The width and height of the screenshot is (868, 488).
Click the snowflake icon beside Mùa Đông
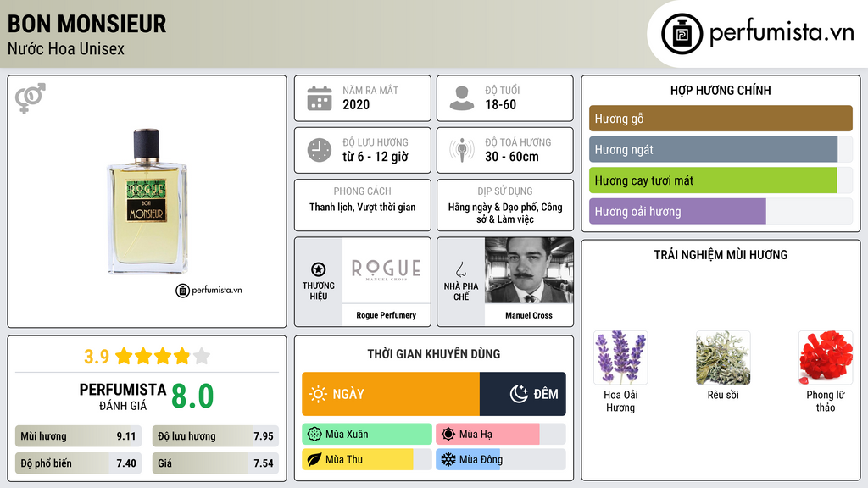(x=448, y=459)
